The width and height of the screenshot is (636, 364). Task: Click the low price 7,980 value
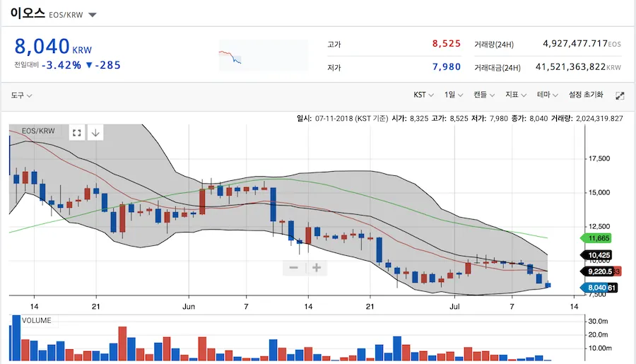coord(446,66)
